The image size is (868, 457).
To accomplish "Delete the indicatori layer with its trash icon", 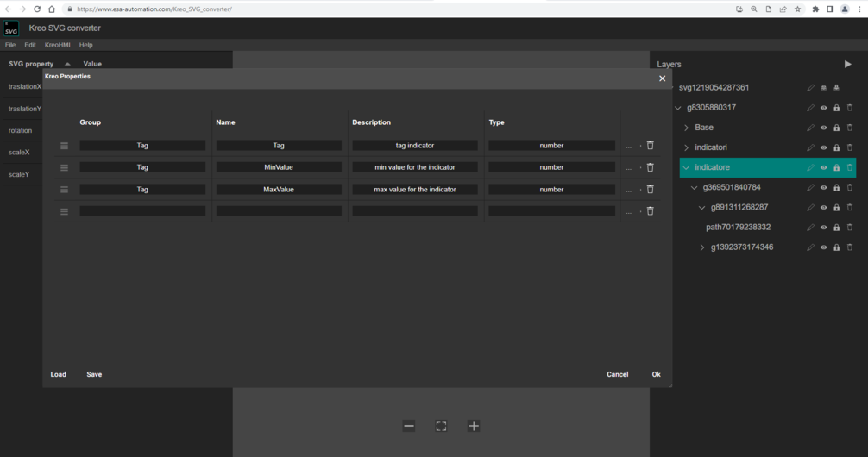I will click(850, 147).
